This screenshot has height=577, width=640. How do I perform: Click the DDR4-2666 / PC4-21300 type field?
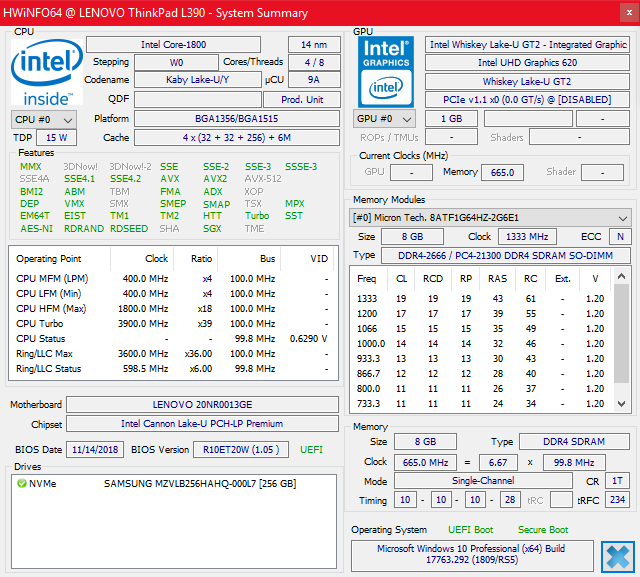(x=506, y=255)
